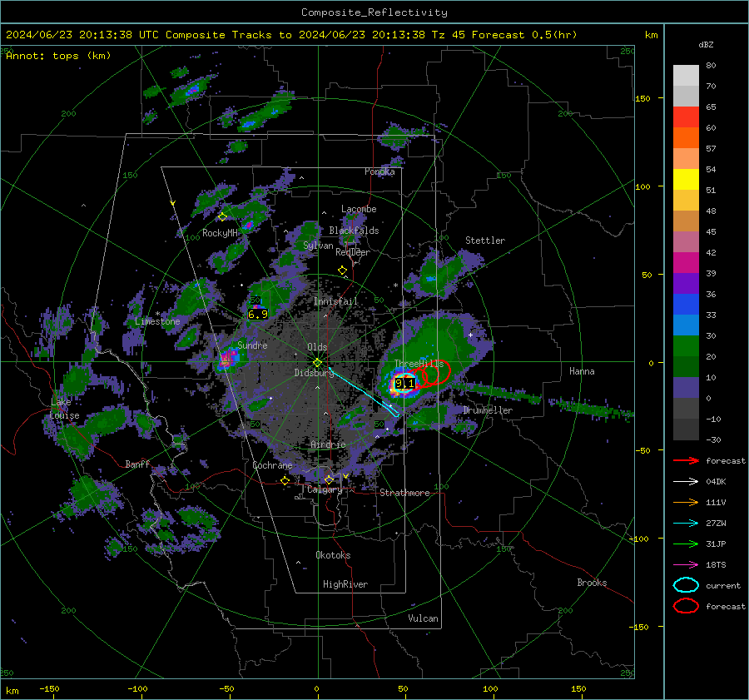Click the HighRiver city label
749x700 pixels.
[x=345, y=584]
